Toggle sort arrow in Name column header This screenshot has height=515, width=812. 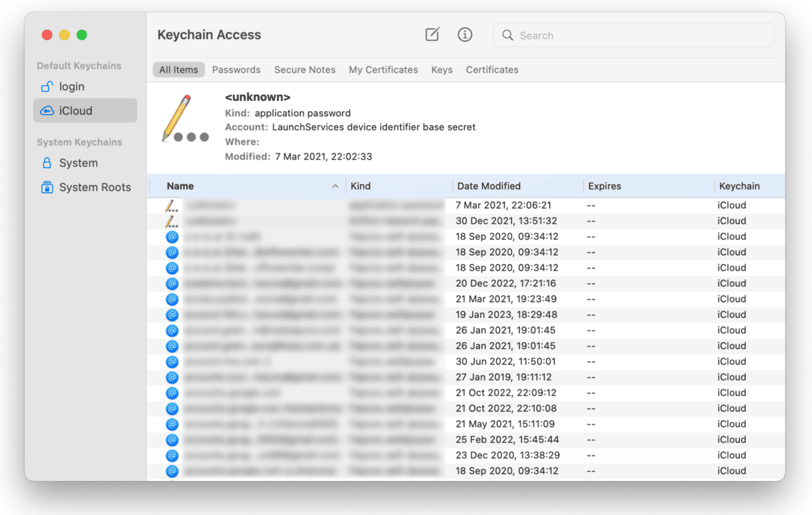335,186
